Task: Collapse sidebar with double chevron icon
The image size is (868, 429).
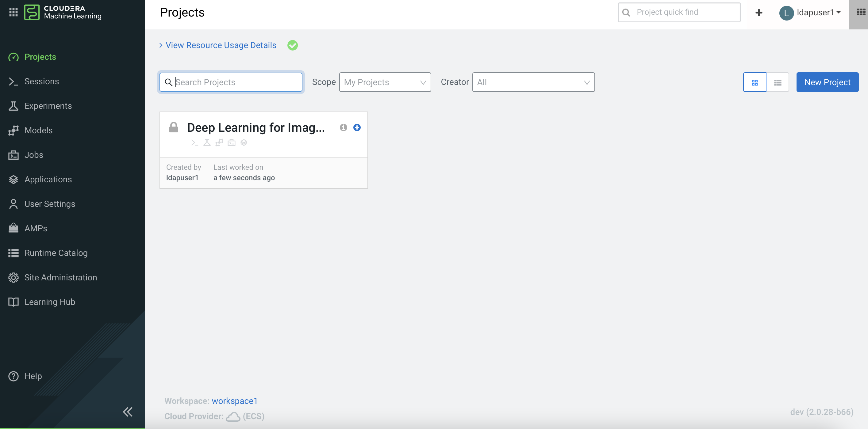Action: 128,412
